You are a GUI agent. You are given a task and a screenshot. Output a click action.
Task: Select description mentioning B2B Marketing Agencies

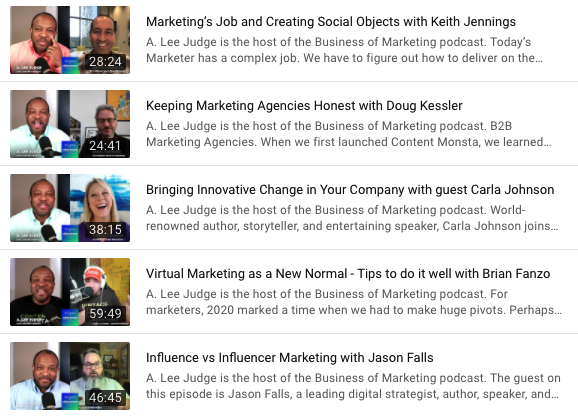pyautogui.click(x=349, y=134)
